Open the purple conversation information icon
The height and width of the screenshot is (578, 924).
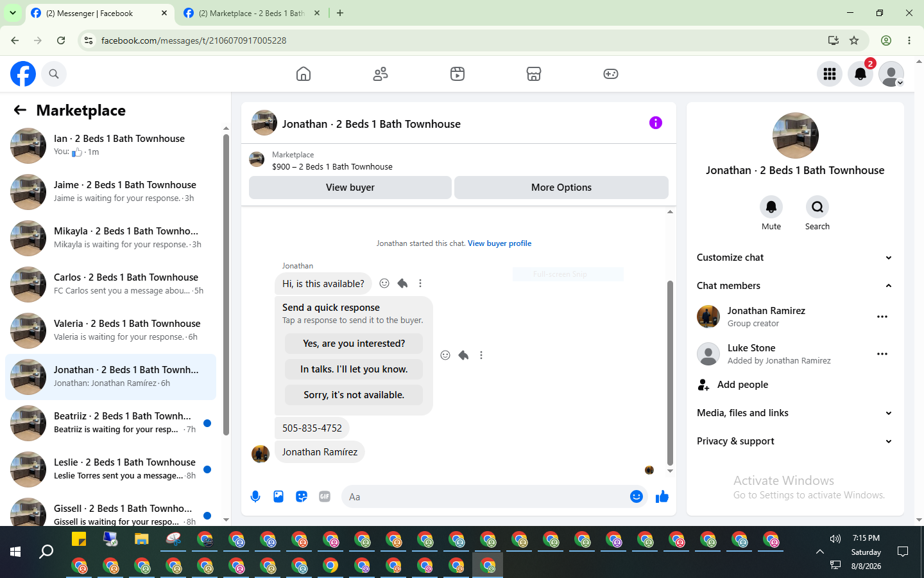[x=656, y=123]
